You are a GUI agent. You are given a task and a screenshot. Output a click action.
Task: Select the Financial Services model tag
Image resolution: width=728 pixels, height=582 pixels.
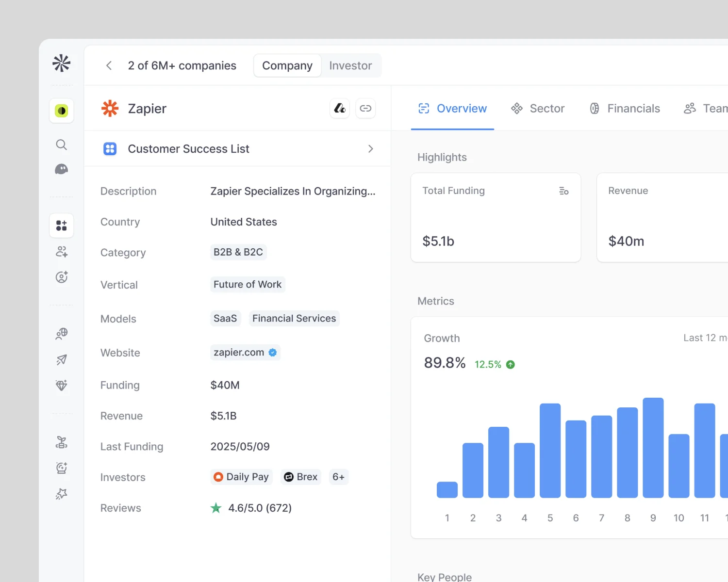[x=294, y=319]
